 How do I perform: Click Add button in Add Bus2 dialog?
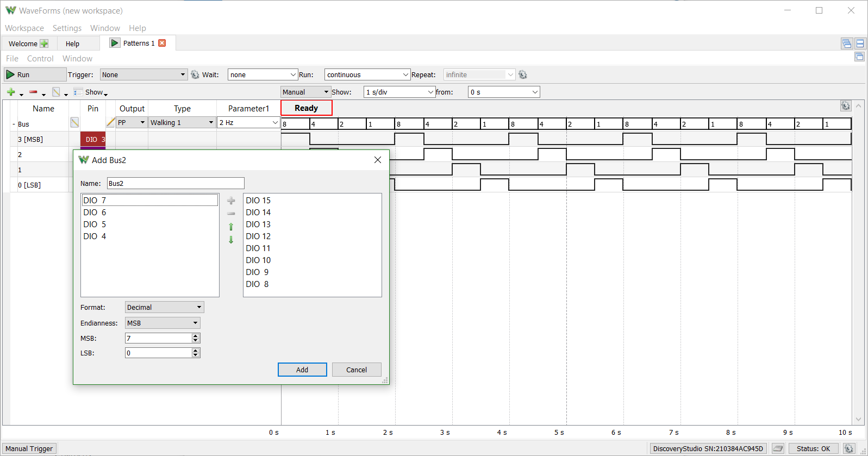302,370
